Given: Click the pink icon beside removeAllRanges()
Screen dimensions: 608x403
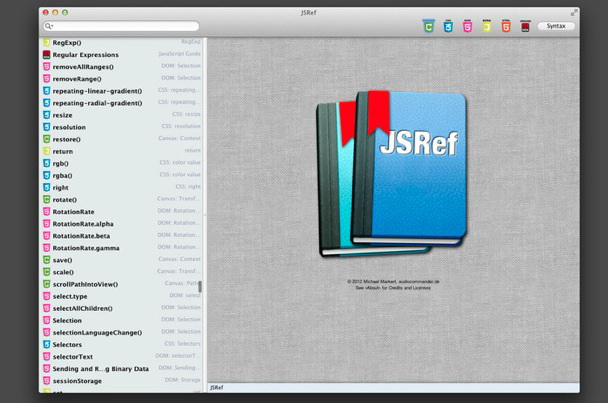Looking at the screenshot, I should pos(47,66).
